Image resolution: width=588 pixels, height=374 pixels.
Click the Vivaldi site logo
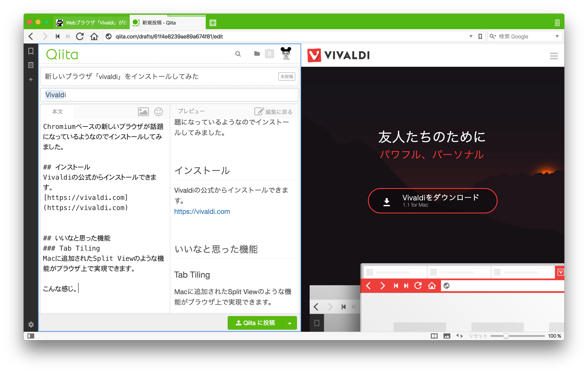pos(338,55)
